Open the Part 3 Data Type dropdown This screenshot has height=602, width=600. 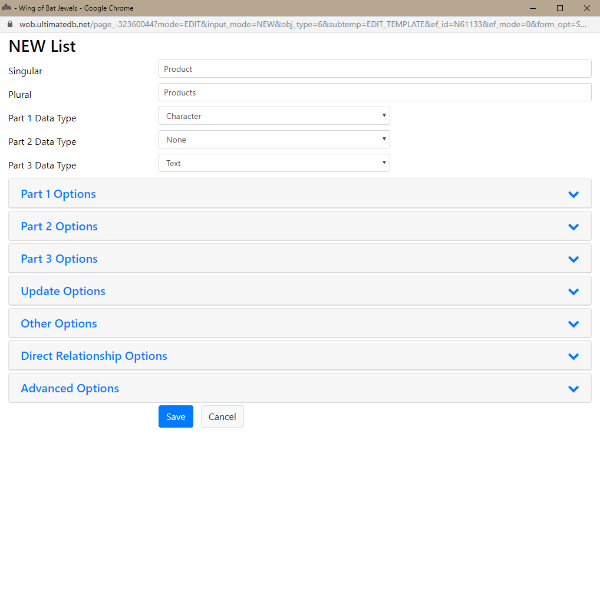(x=274, y=163)
